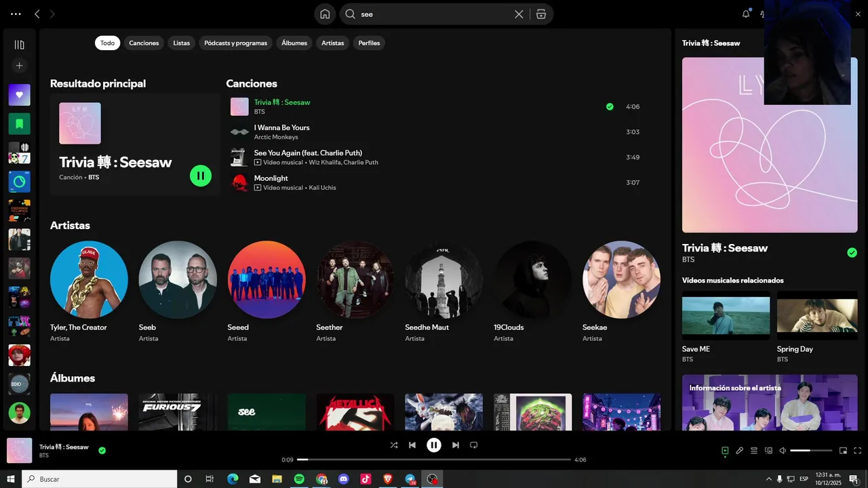Go to Spotify home via house icon
Viewport: 868px width, 488px height.
[x=325, y=14]
